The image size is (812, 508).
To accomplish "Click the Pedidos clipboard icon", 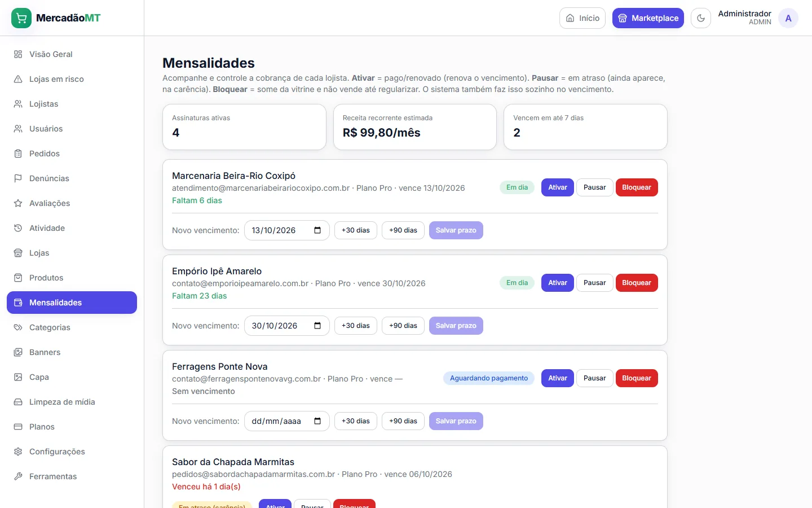I will tap(18, 154).
